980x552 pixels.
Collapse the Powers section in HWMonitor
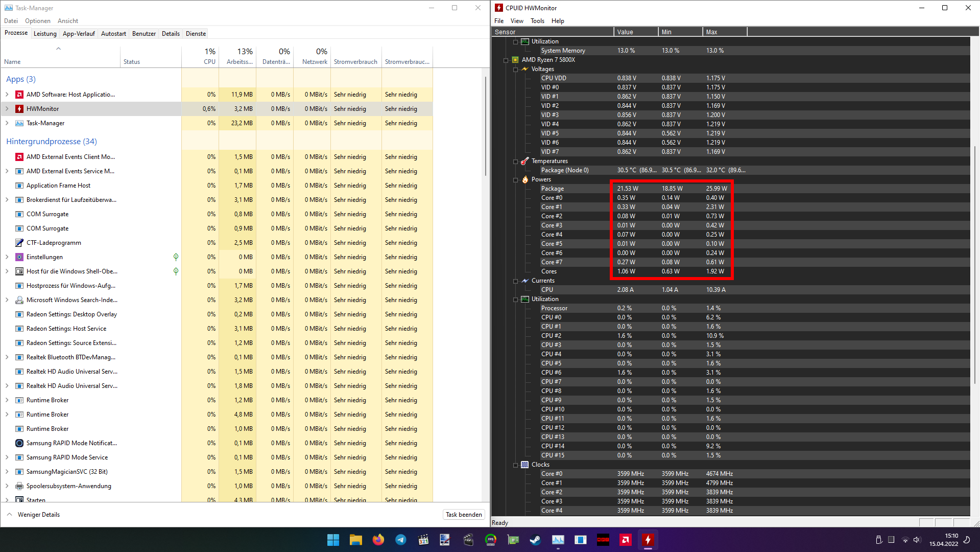coord(515,179)
